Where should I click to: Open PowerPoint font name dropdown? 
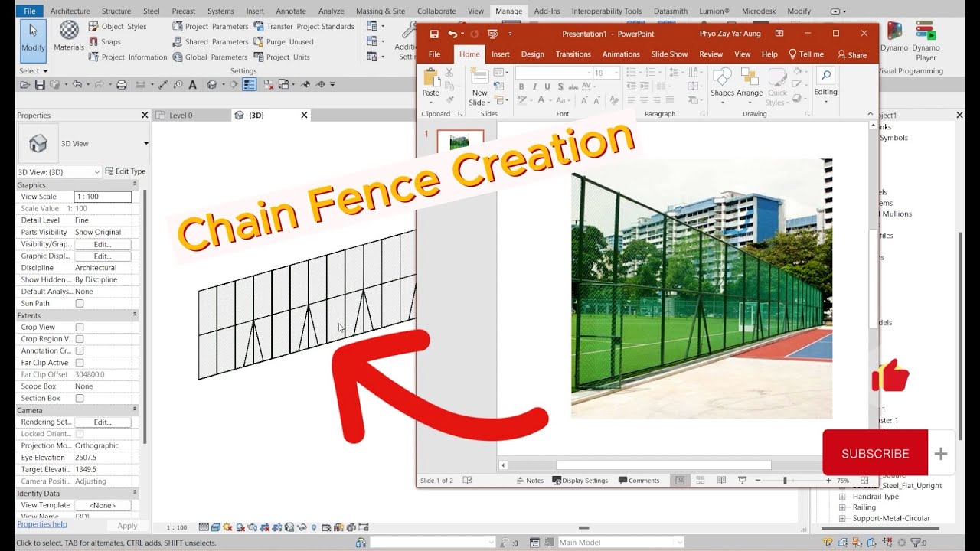coord(589,73)
